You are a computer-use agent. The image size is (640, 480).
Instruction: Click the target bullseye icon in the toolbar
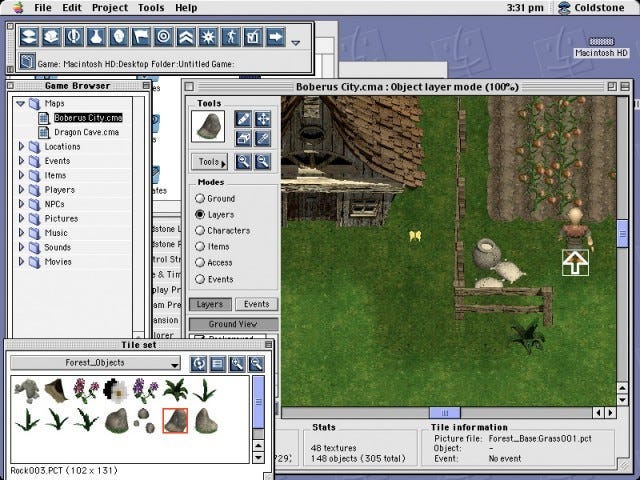point(163,37)
